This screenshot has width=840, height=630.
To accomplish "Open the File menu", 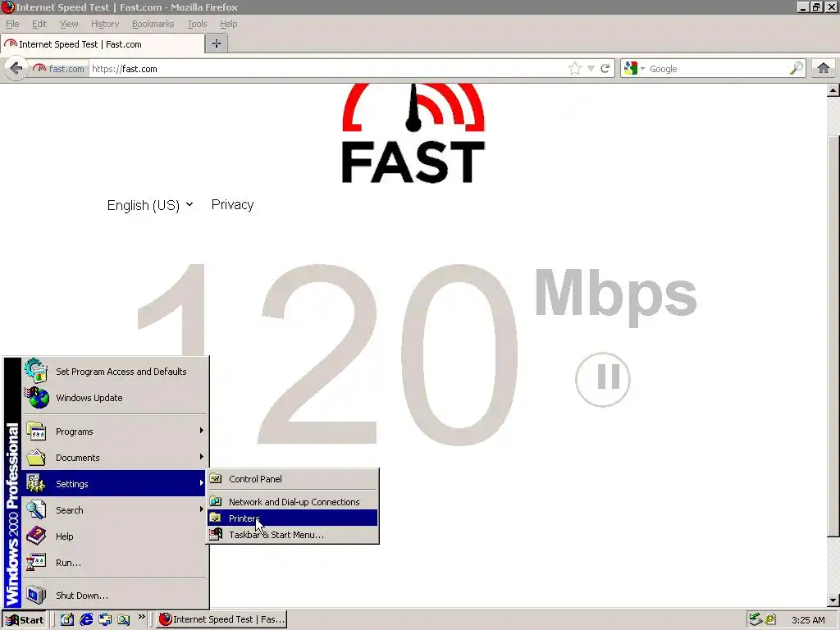I will (12, 24).
